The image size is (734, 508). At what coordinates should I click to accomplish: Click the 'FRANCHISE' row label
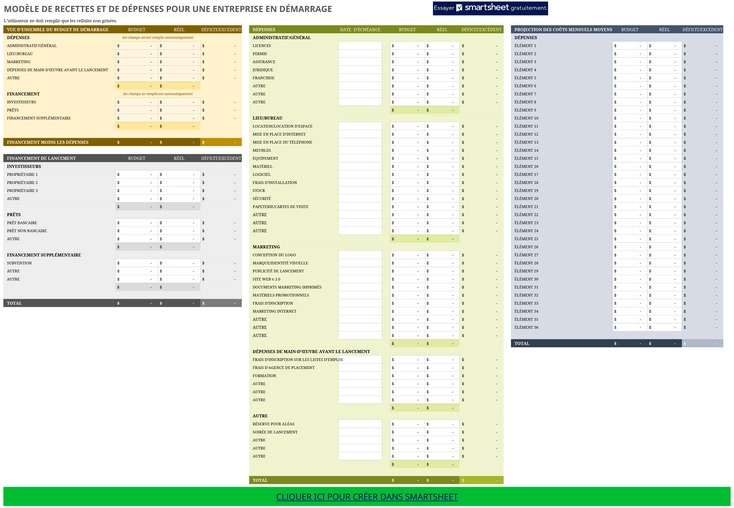coord(264,78)
